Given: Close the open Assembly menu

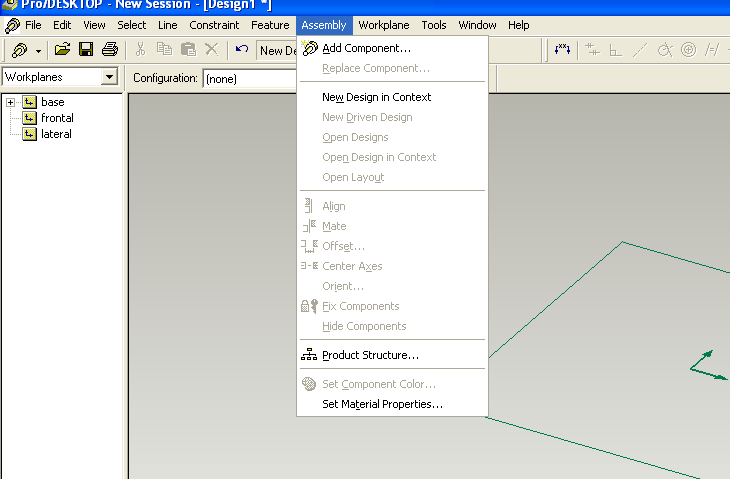Looking at the screenshot, I should [324, 25].
